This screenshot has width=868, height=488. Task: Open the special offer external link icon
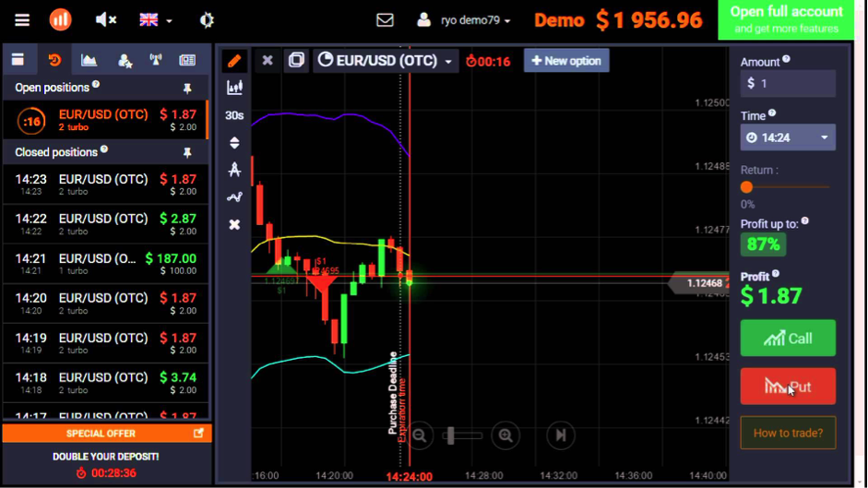198,433
